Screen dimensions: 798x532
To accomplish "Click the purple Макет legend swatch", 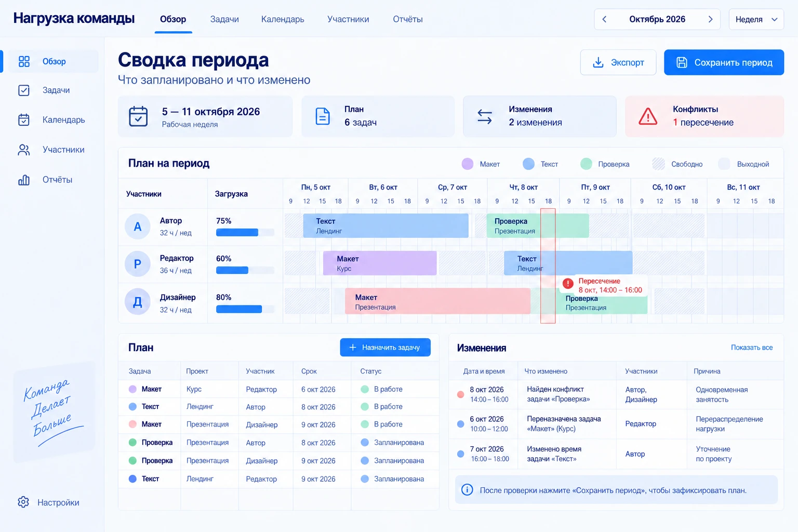I will tap(468, 164).
